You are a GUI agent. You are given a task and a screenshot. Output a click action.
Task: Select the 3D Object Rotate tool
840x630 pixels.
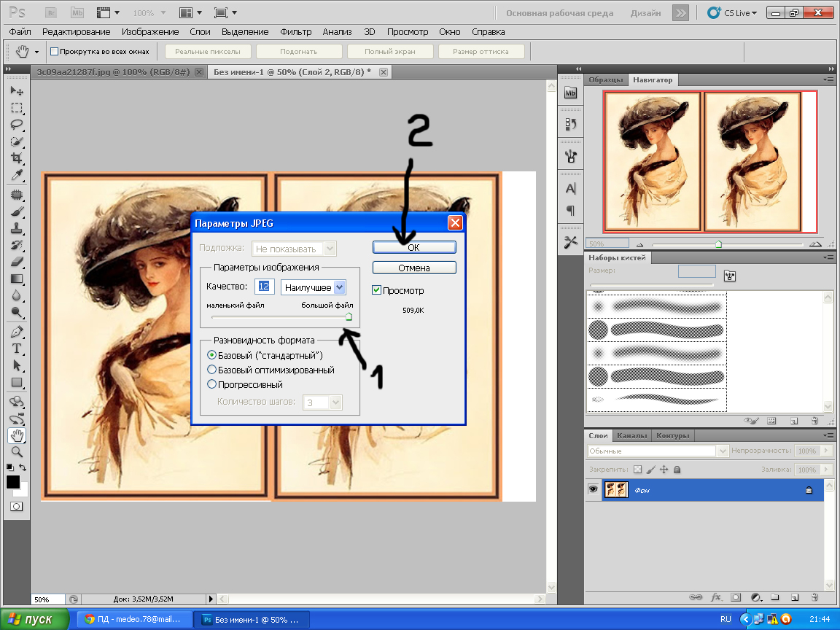click(17, 402)
